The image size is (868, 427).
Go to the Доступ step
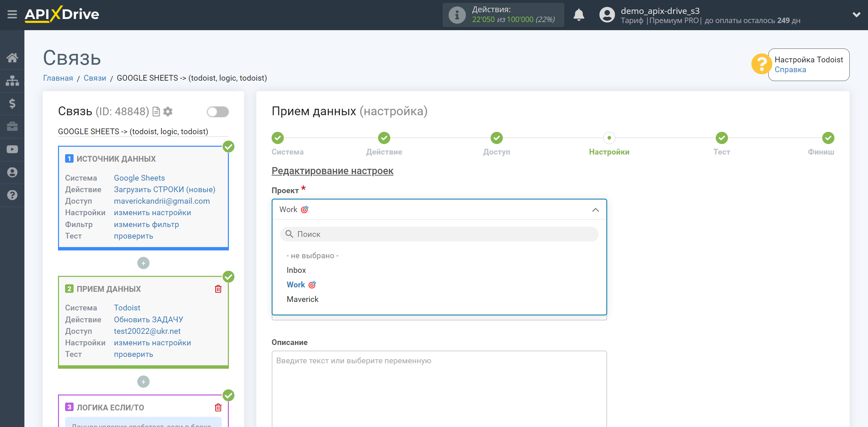pos(497,138)
